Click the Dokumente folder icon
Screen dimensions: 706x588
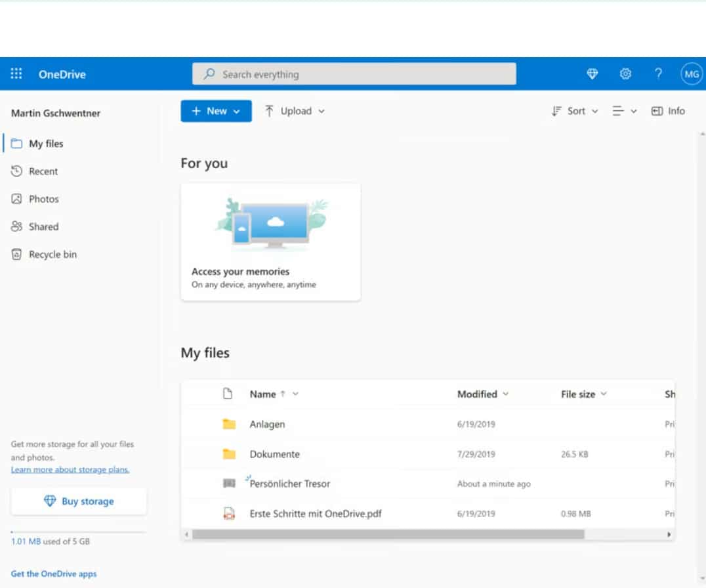[229, 454]
